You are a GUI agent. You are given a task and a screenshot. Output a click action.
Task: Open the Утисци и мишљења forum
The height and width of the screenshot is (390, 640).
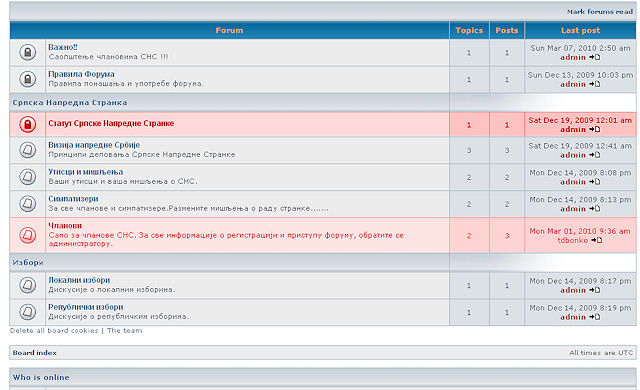(86, 172)
